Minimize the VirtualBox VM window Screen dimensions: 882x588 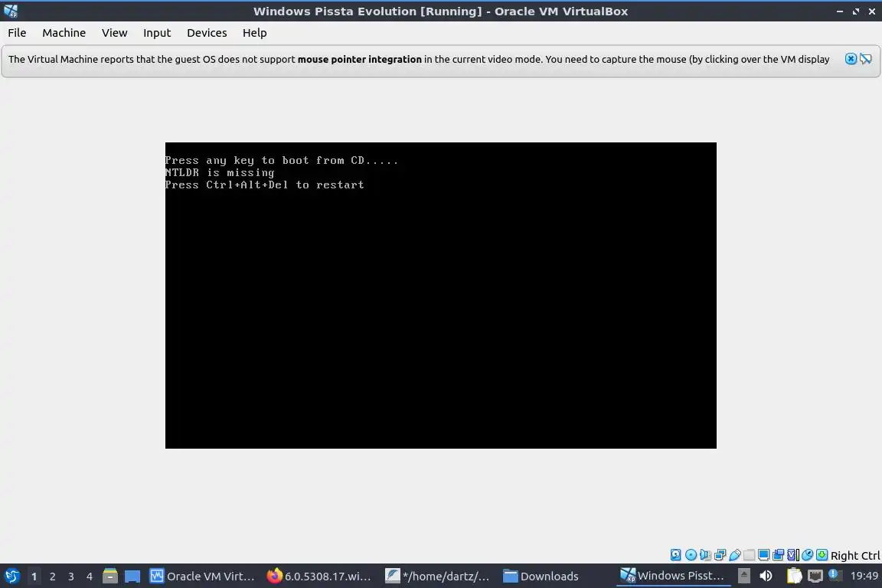point(840,11)
